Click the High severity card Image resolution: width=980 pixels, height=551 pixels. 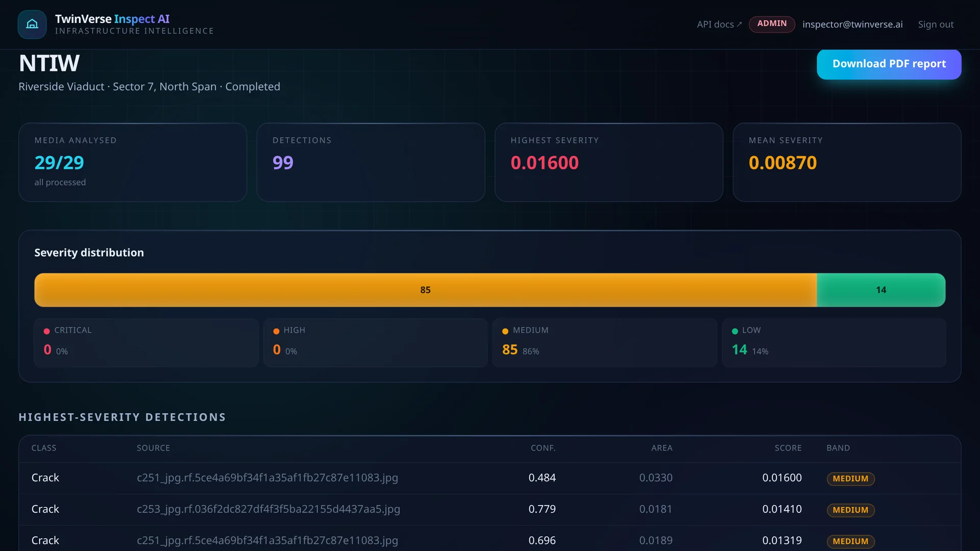[x=375, y=343]
